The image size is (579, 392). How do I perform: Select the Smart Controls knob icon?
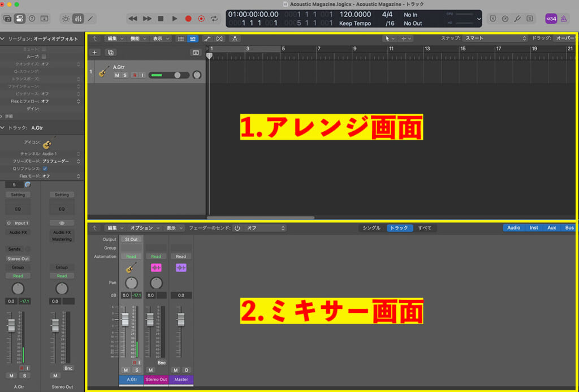66,18
